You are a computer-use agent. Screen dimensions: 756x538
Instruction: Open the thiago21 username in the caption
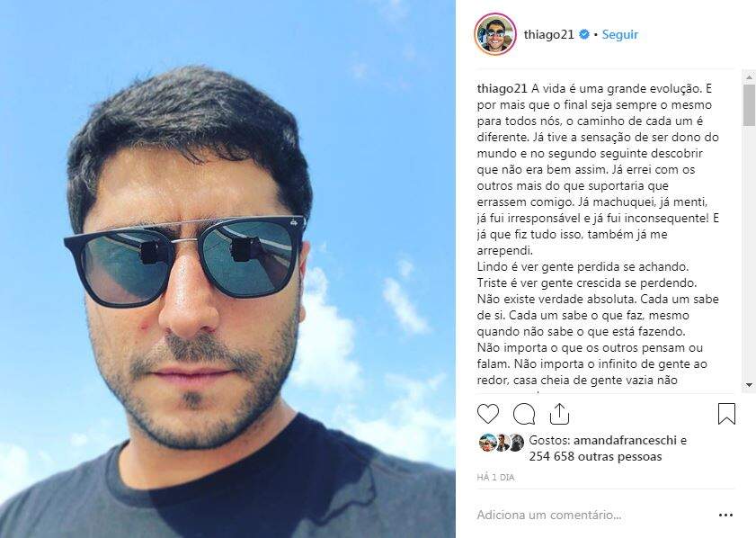502,89
